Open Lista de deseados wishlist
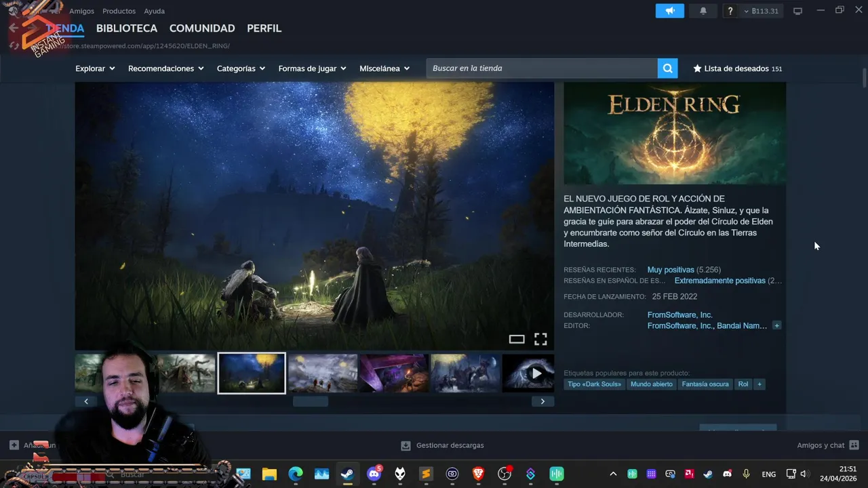The height and width of the screenshot is (488, 868). coord(738,68)
